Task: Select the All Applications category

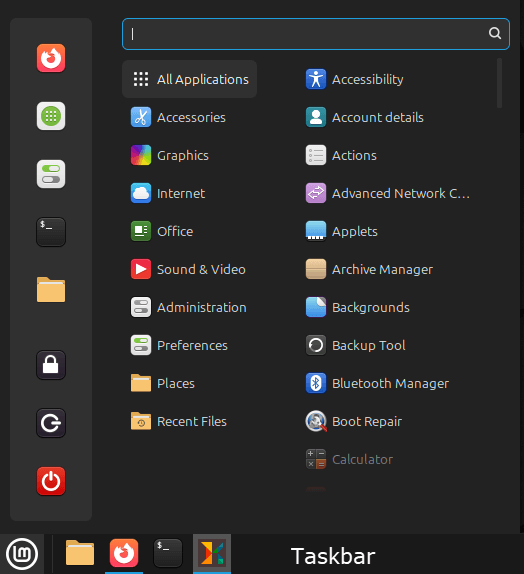Action: pyautogui.click(x=189, y=79)
